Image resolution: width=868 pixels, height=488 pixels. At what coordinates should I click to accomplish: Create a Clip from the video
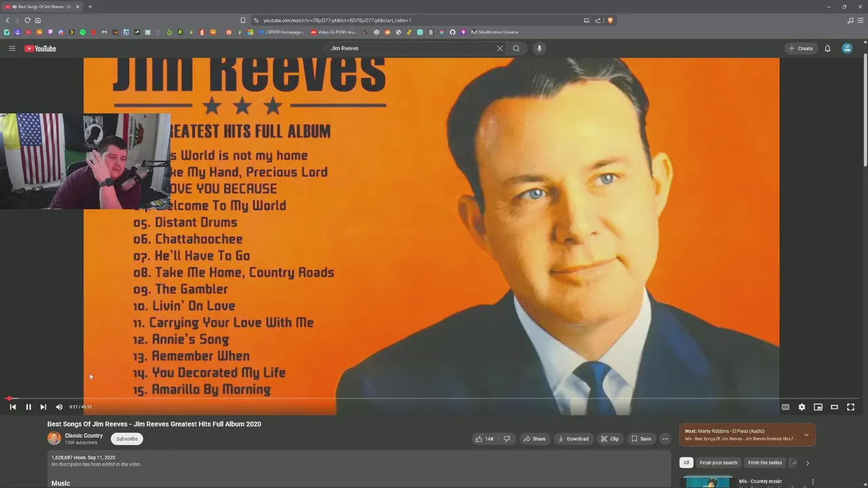coord(610,439)
